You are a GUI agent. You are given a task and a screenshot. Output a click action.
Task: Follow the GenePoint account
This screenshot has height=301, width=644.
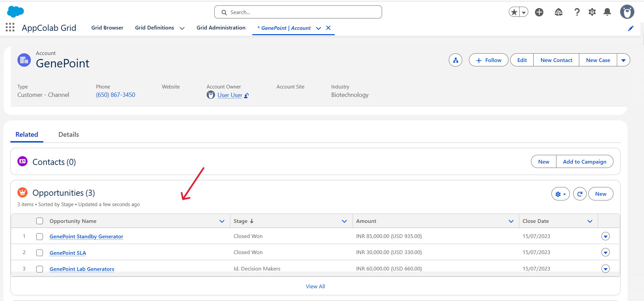pos(488,60)
